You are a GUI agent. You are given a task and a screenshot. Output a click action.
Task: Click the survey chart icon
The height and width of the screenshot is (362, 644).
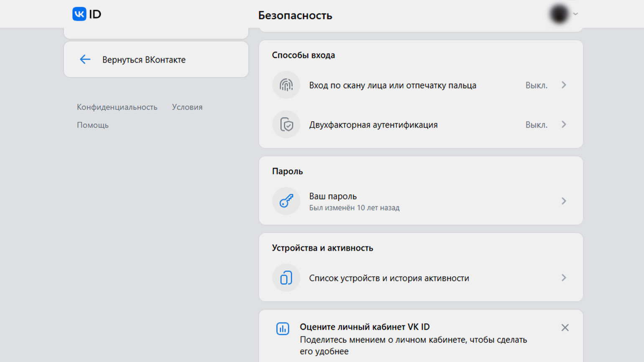(283, 329)
